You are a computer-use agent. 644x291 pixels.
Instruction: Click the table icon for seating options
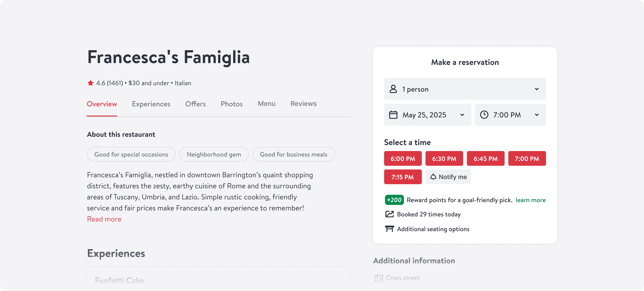pos(389,229)
